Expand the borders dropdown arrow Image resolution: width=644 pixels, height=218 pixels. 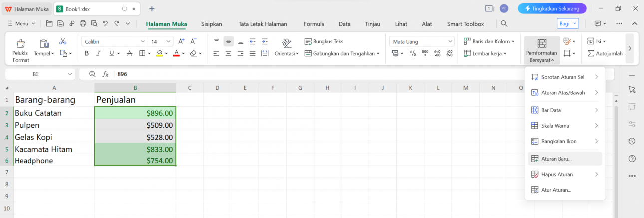pos(149,54)
